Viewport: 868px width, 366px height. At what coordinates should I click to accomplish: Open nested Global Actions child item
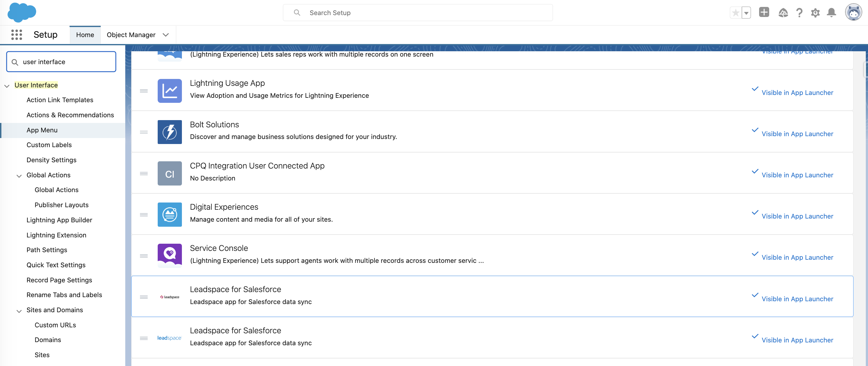pyautogui.click(x=57, y=190)
